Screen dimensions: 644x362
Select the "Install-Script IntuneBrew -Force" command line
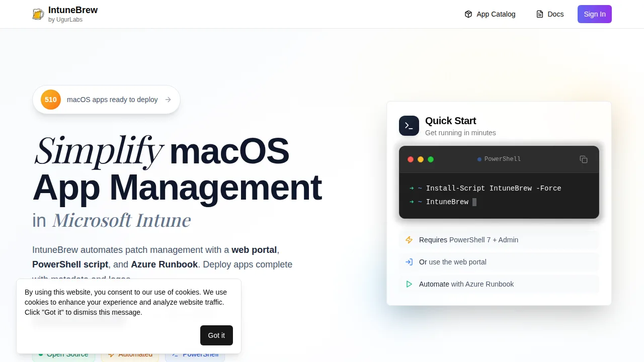pos(494,188)
